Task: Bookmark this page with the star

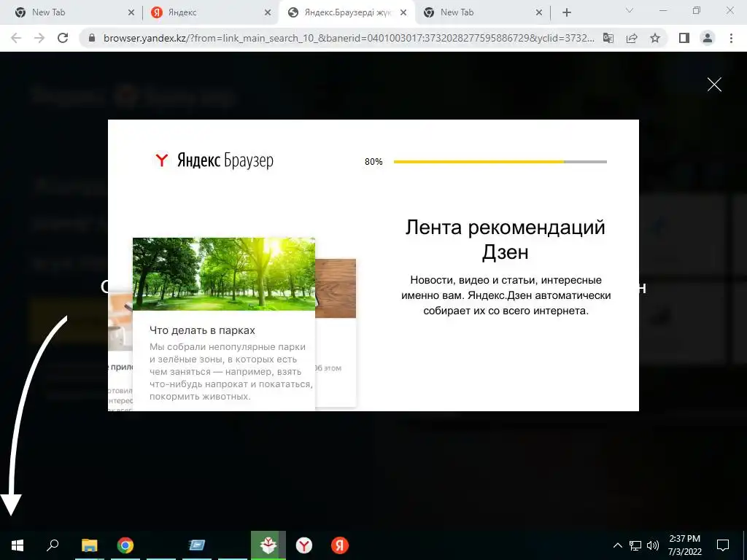Action: (655, 38)
